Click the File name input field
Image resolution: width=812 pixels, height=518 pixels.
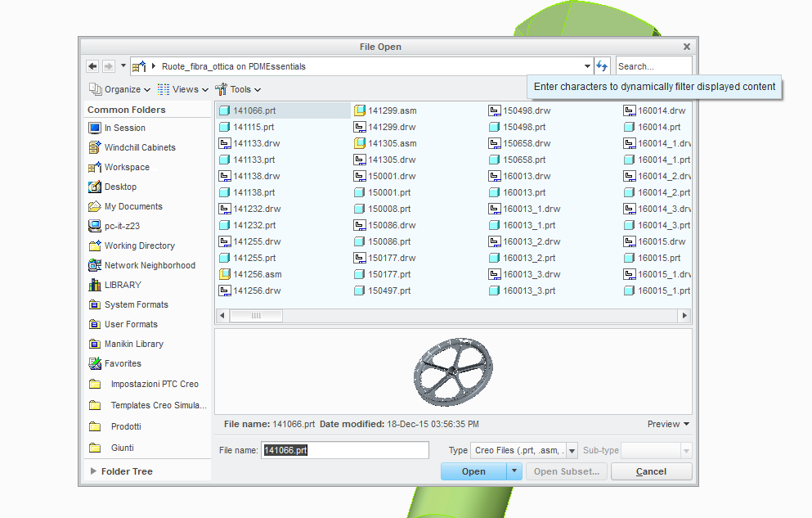(x=345, y=450)
